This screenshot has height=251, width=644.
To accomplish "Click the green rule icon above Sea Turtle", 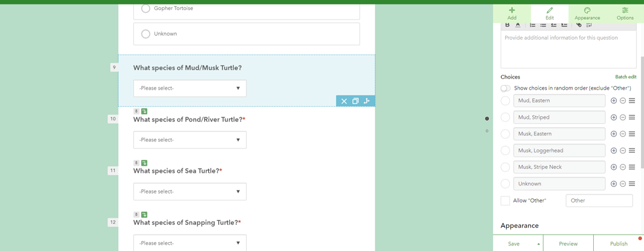I will 144,163.
